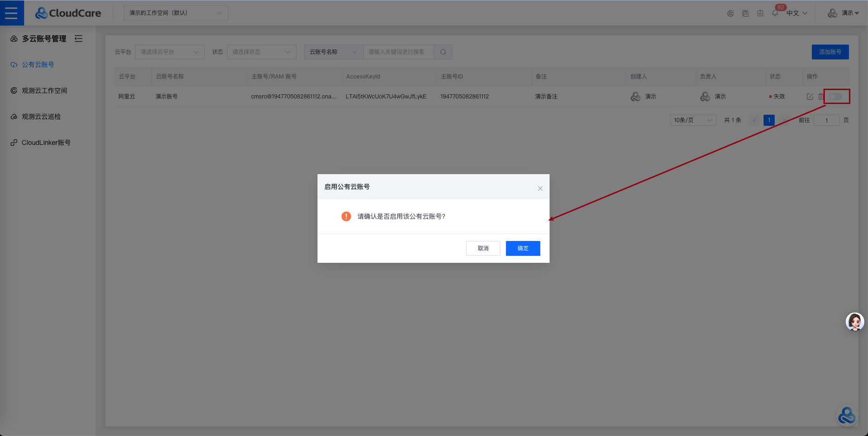The height and width of the screenshot is (436, 868).
Task: Open the 中文 language selector
Action: pos(797,13)
